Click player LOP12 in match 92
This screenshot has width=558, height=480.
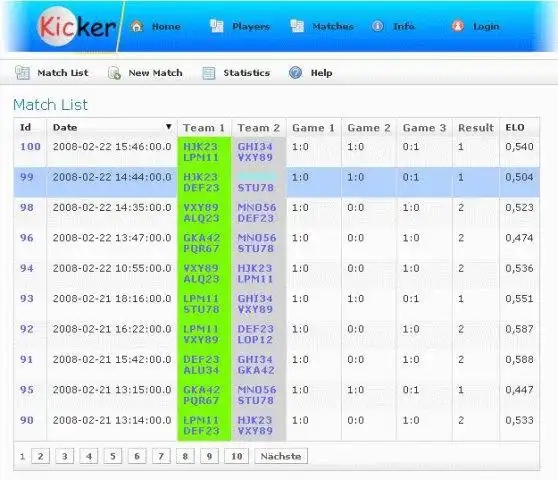pyautogui.click(x=255, y=339)
